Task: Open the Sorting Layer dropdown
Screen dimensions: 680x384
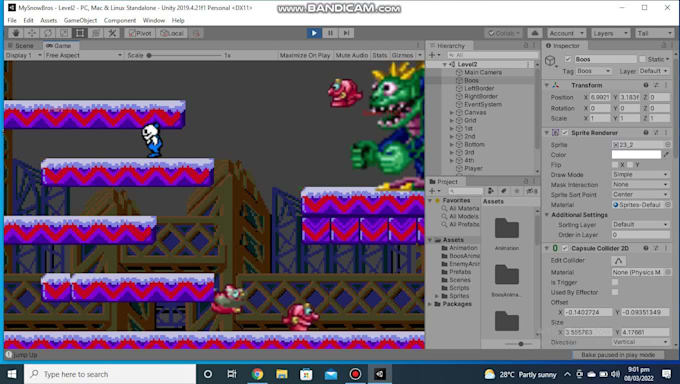Action: pyautogui.click(x=641, y=225)
